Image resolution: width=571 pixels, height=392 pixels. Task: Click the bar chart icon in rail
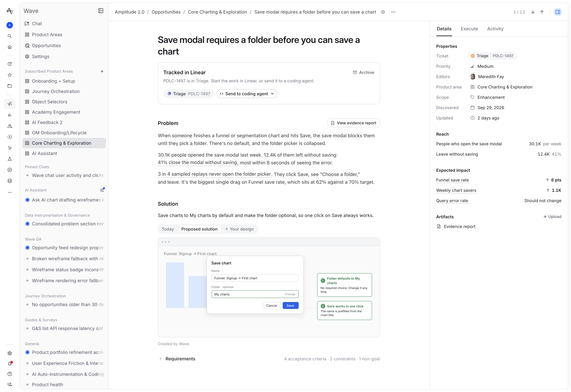pyautogui.click(x=10, y=115)
